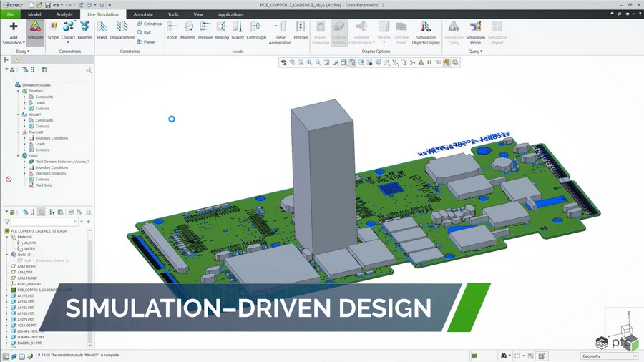The image size is (644, 362).
Task: Activate the Simulation Probe
Action: [475, 33]
